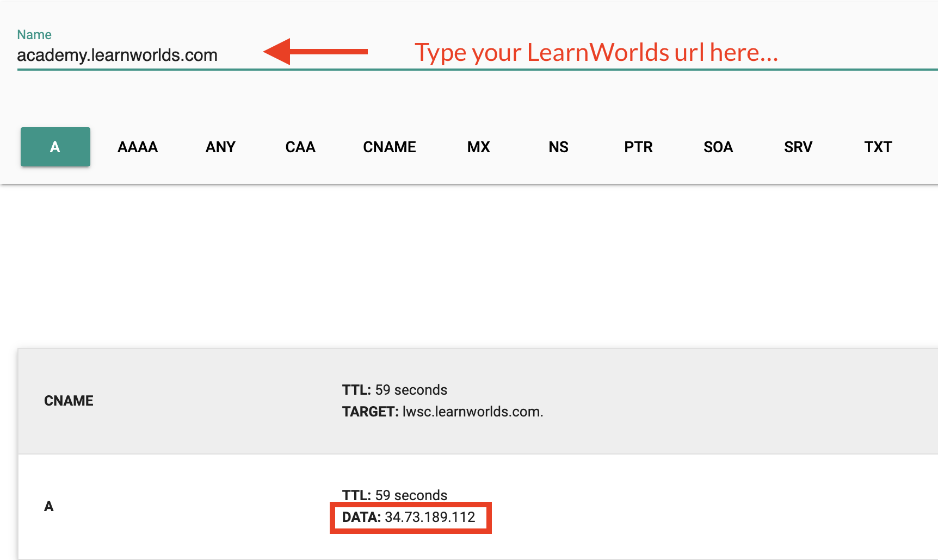Query TXT records for the domain
This screenshot has height=560, width=938.
(878, 146)
